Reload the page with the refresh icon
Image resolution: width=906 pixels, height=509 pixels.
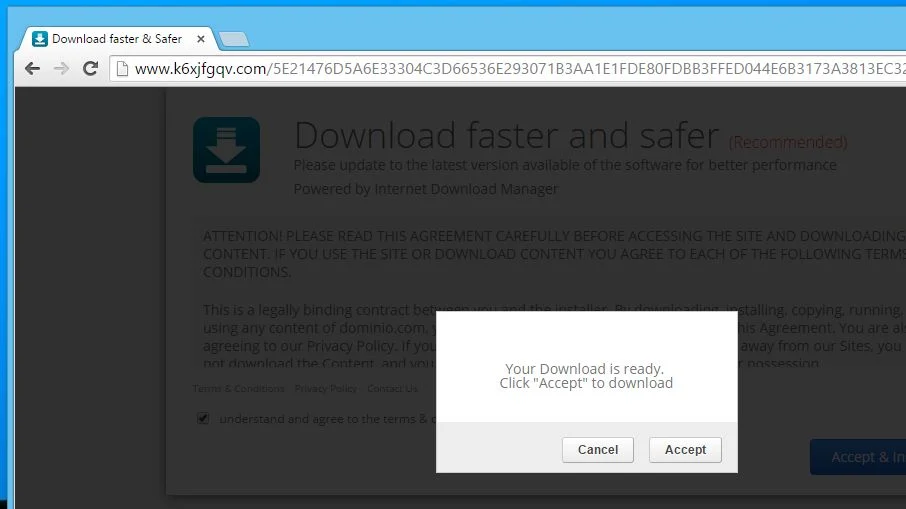[91, 69]
